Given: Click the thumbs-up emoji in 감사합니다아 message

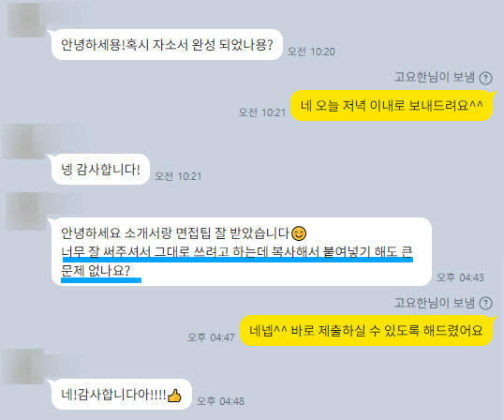Looking at the screenshot, I should coord(174,396).
